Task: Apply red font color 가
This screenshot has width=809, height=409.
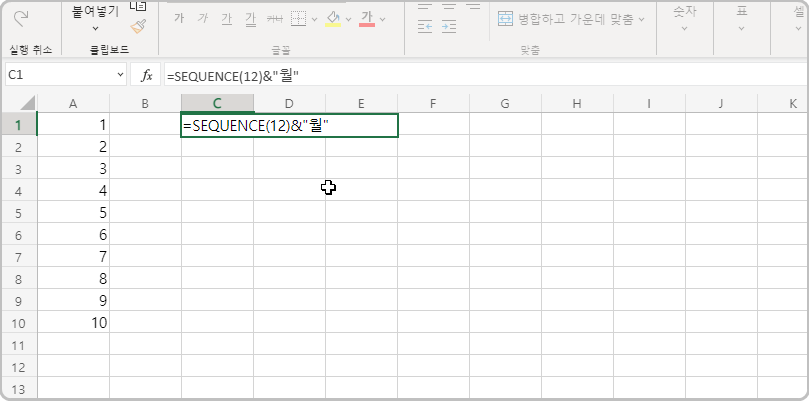Action: [x=367, y=19]
